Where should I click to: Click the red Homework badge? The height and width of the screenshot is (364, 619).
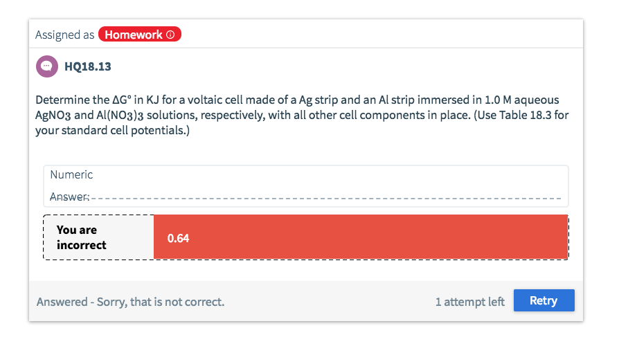point(140,35)
